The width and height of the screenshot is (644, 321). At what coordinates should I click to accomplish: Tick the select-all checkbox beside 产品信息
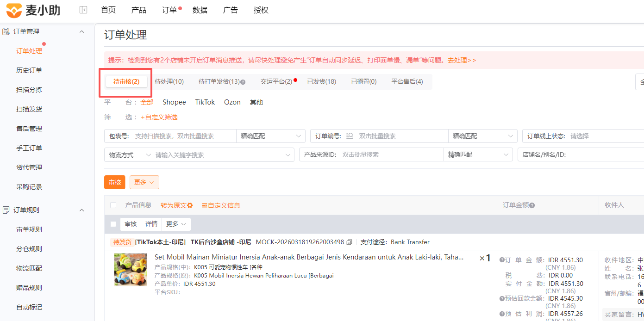[113, 205]
